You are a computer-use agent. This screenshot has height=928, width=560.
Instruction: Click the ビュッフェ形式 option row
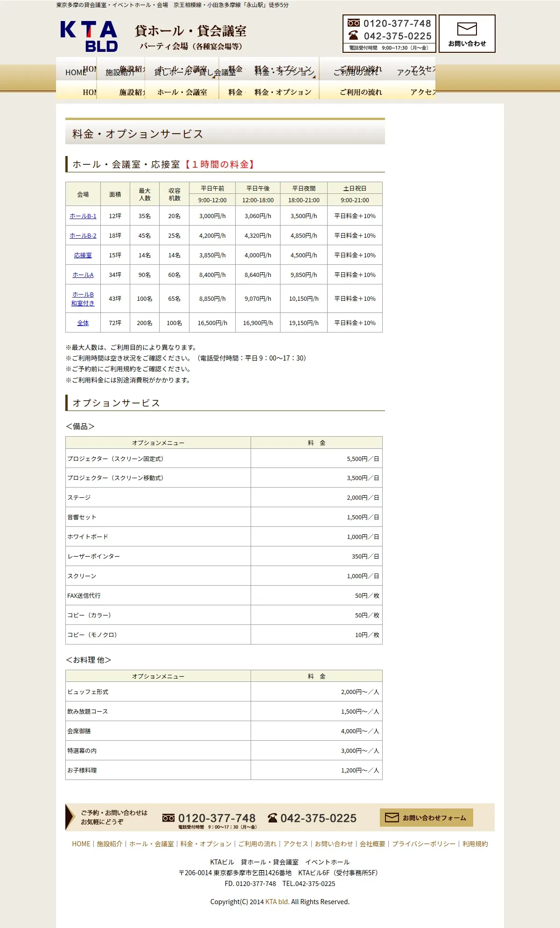(224, 692)
